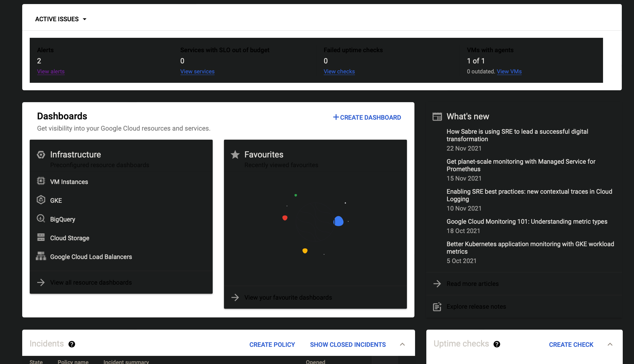Click the blue marker on the Favourites globe
634x364 pixels.
(338, 221)
